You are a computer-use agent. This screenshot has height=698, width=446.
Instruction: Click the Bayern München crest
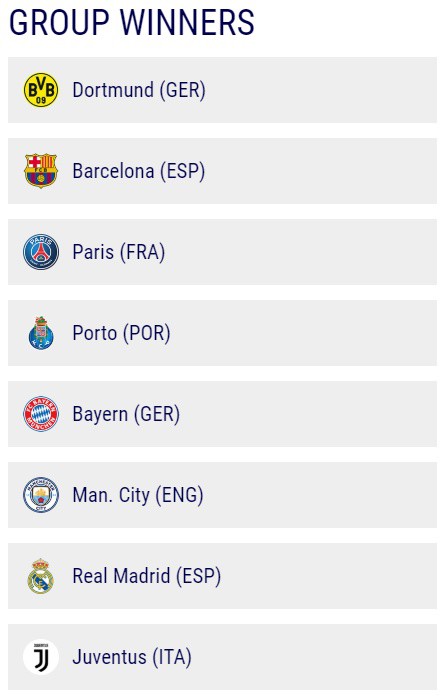pyautogui.click(x=41, y=414)
